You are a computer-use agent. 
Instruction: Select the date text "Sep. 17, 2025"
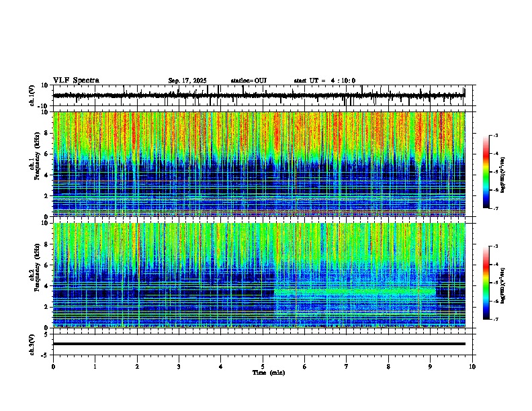coord(187,81)
